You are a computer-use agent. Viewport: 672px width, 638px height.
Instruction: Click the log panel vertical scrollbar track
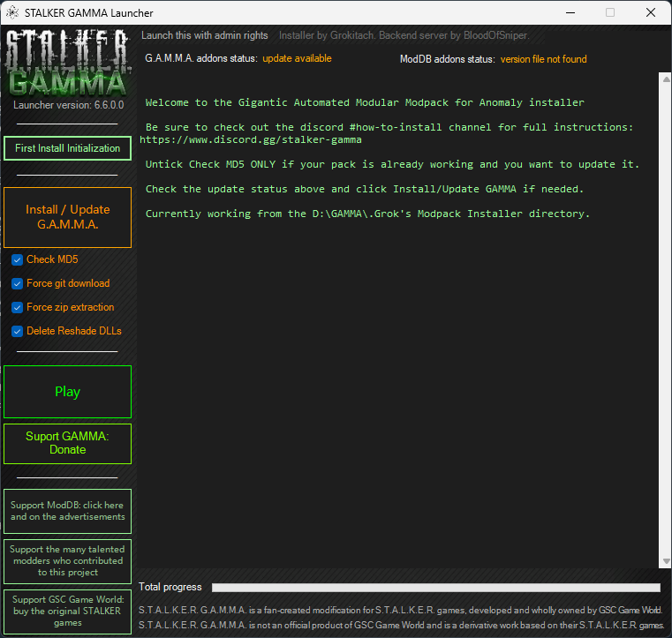(x=666, y=319)
